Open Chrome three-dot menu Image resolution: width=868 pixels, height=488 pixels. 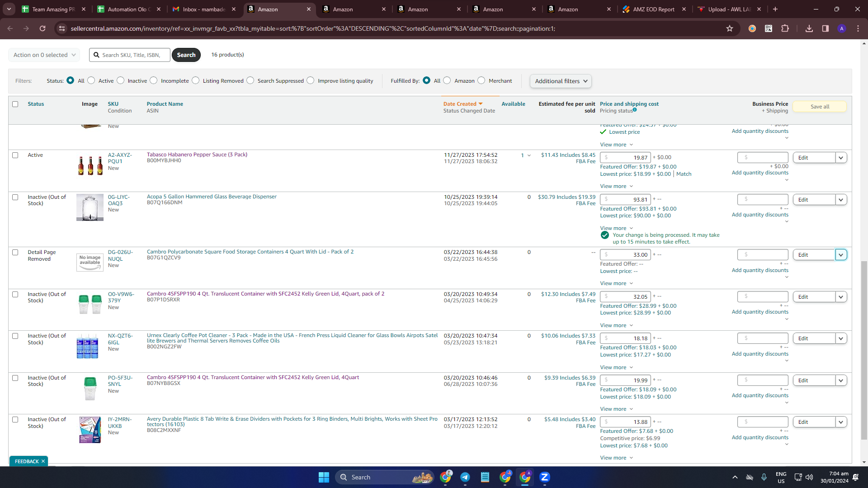[x=858, y=28]
